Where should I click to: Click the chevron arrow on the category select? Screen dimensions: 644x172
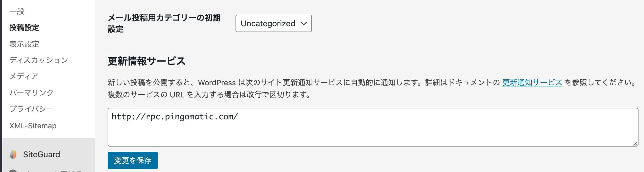tap(303, 23)
